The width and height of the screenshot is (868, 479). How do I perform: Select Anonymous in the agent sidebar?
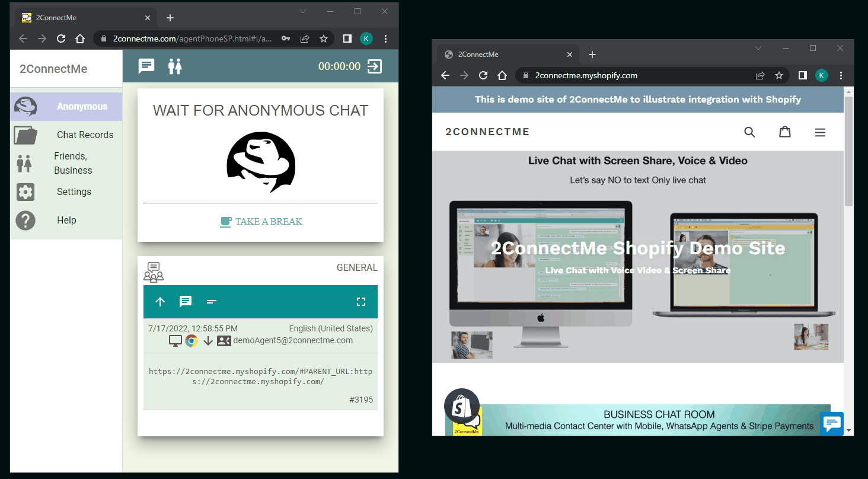[66, 107]
